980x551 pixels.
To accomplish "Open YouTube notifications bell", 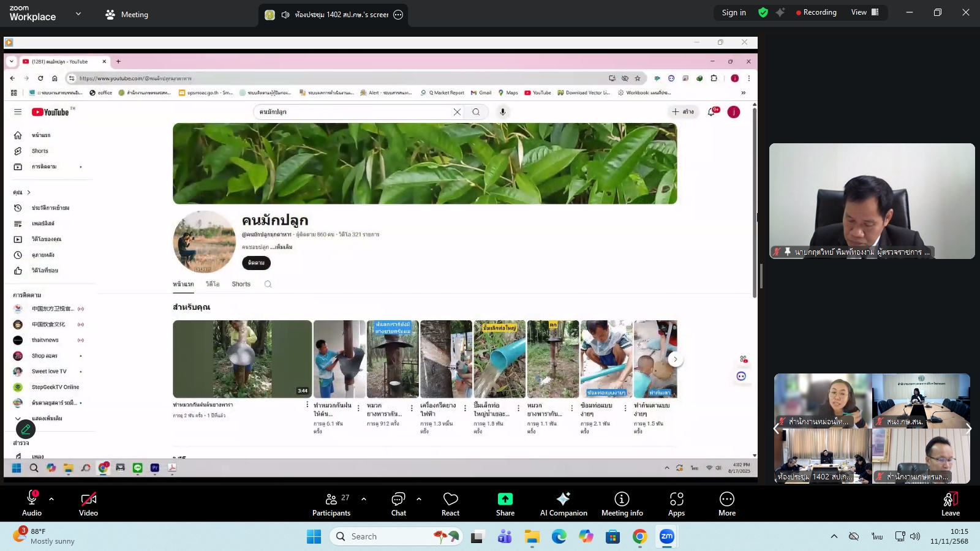I will click(711, 111).
